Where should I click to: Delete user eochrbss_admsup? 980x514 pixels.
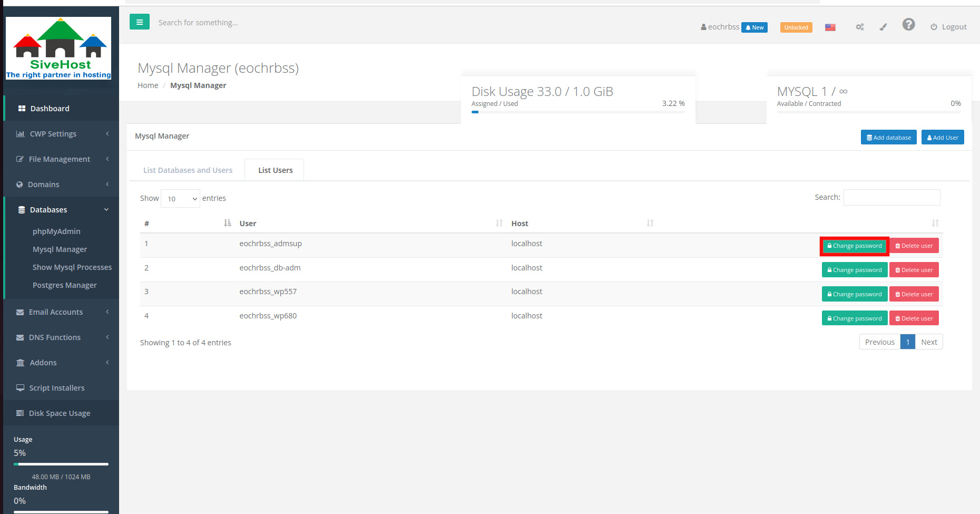click(914, 246)
